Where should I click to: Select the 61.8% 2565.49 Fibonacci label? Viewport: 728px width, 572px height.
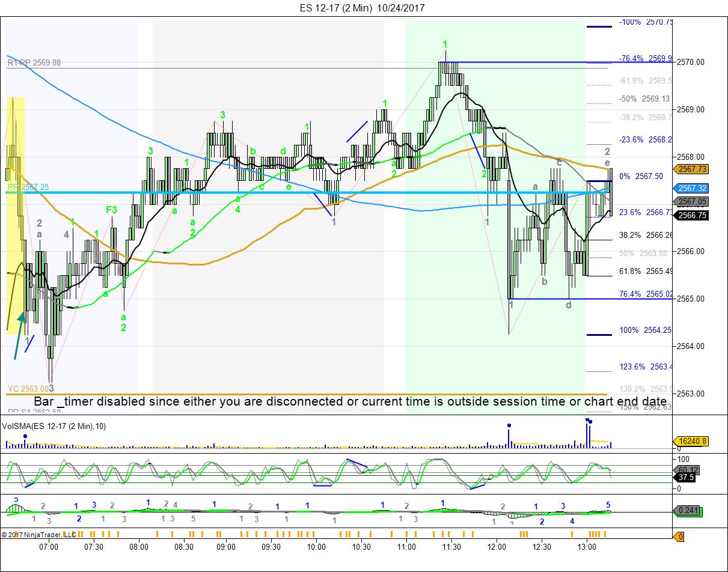(x=646, y=271)
